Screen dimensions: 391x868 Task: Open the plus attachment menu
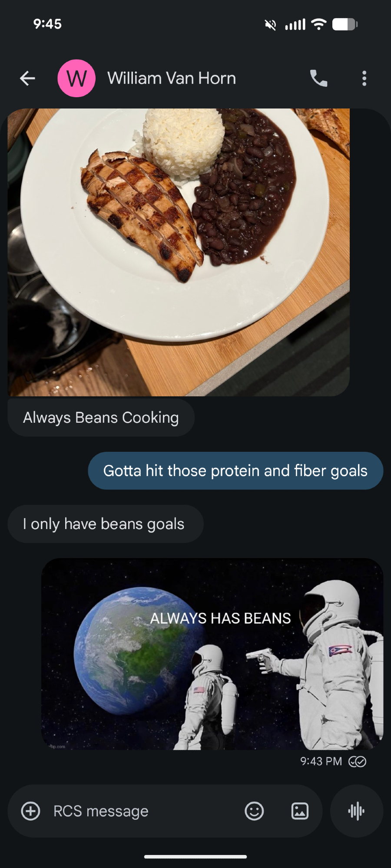tap(30, 811)
